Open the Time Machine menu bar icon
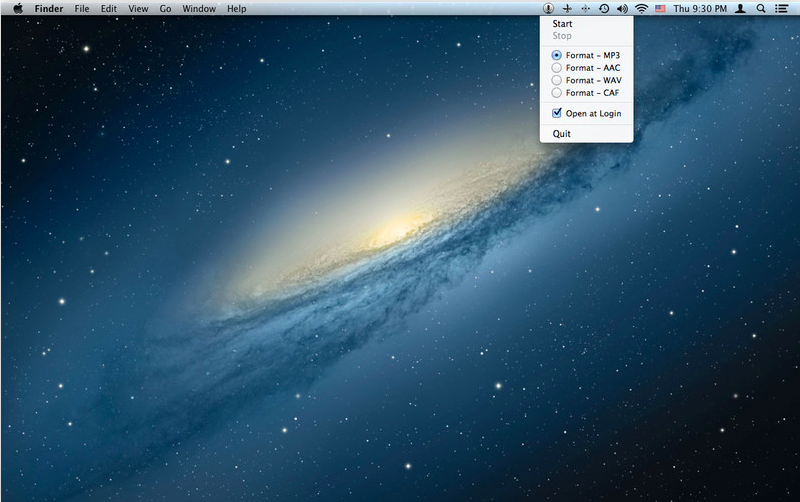This screenshot has height=502, width=800. point(604,8)
